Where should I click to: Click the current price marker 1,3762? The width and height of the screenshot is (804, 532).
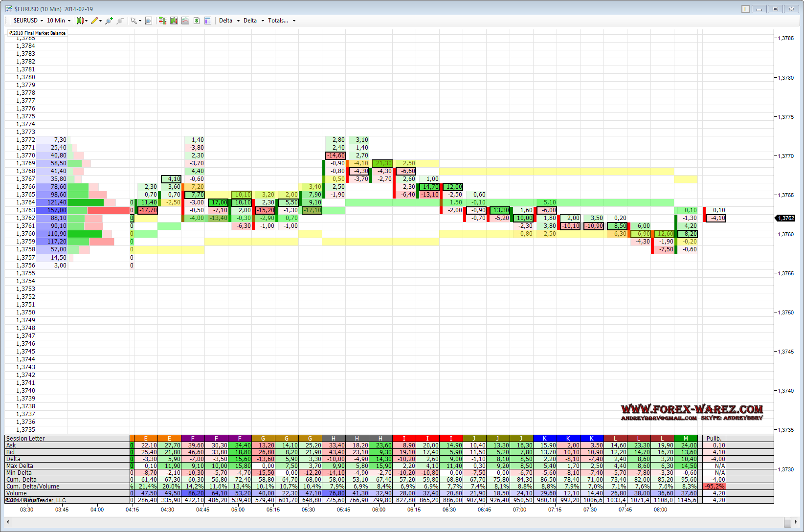786,218
